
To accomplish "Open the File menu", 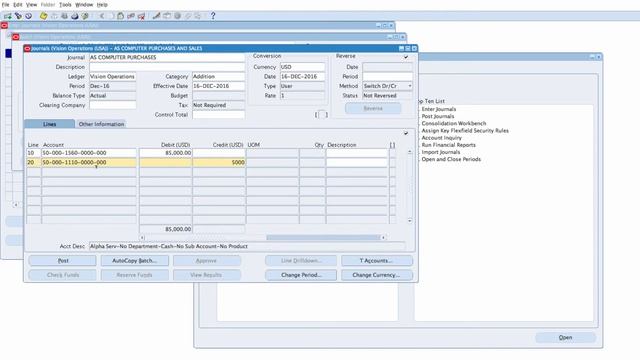I will pos(6,4).
